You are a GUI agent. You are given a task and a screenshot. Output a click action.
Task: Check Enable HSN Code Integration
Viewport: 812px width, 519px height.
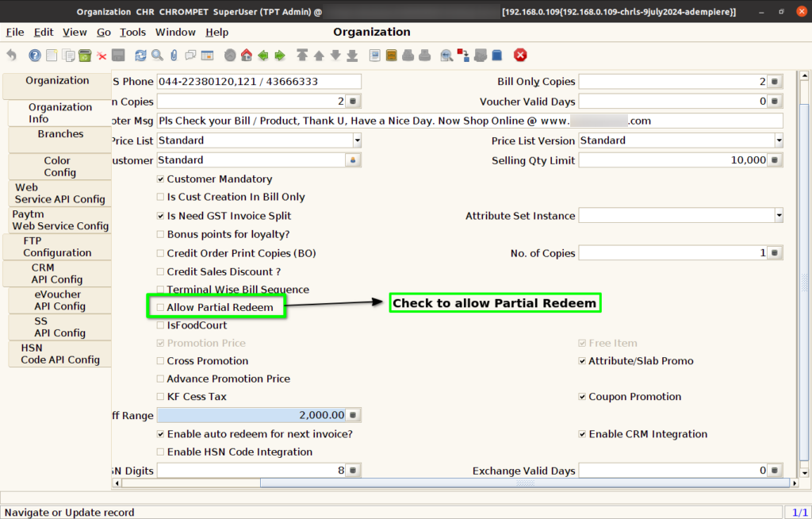(x=160, y=452)
